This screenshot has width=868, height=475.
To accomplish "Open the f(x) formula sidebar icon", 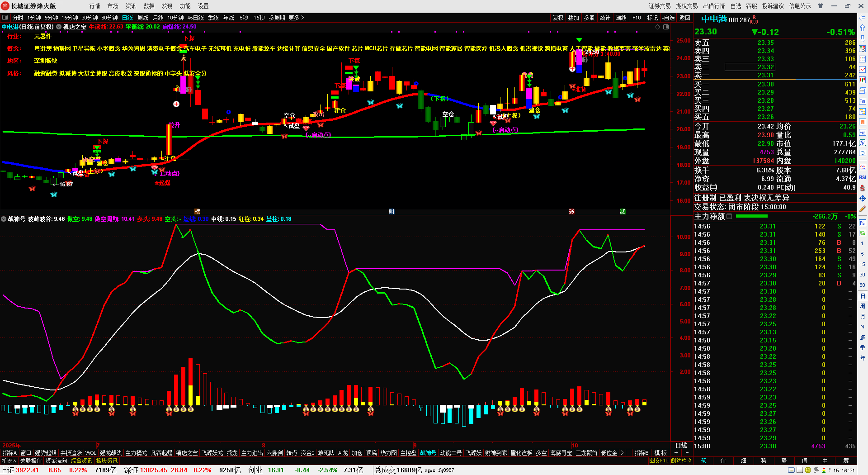I will [x=862, y=143].
